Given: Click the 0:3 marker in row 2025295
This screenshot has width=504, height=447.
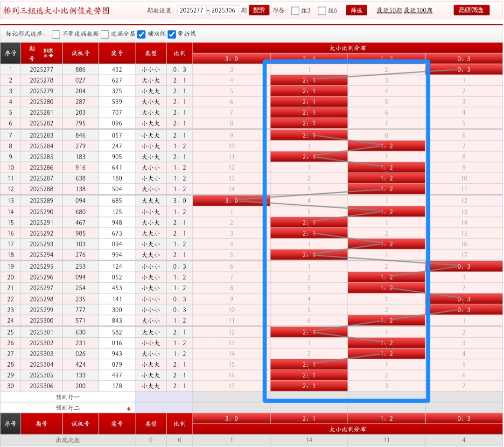Looking at the screenshot, I should tap(464, 266).
